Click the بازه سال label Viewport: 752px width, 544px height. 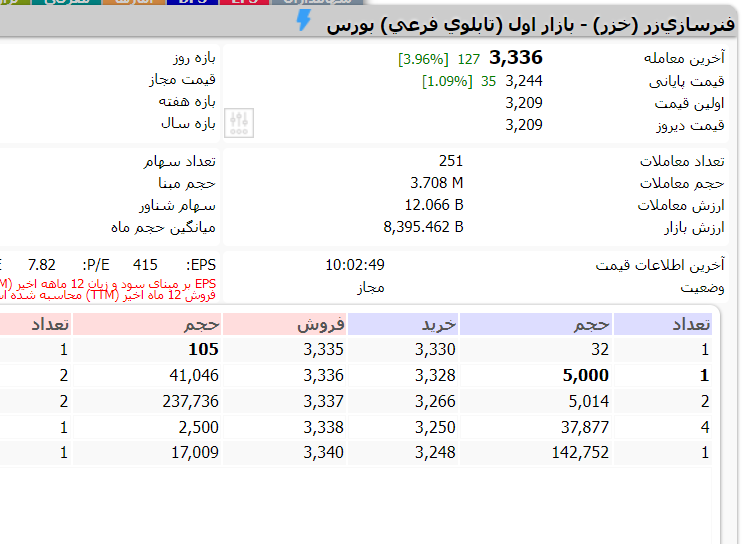[x=188, y=124]
